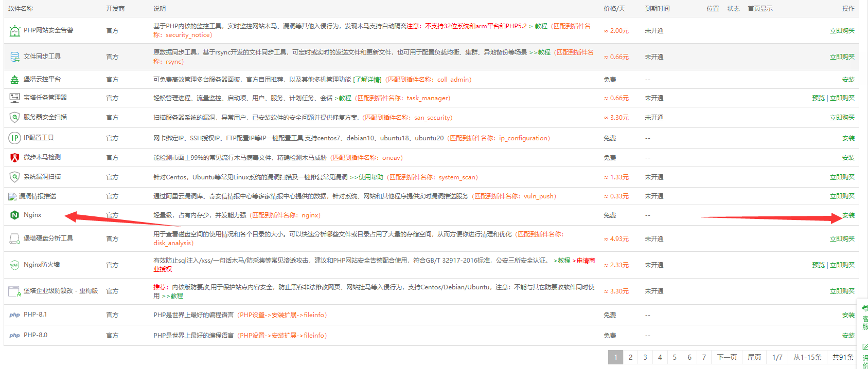Image resolution: width=868 pixels, height=369 pixels.
Task: Click the 堡塔云控平台 tower icon
Action: coord(14,80)
